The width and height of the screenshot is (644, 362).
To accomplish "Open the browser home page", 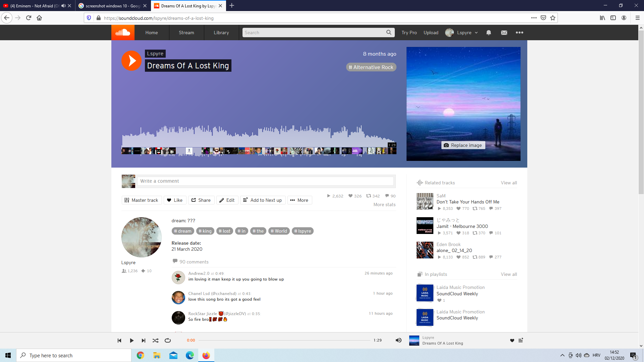I will coord(39,18).
